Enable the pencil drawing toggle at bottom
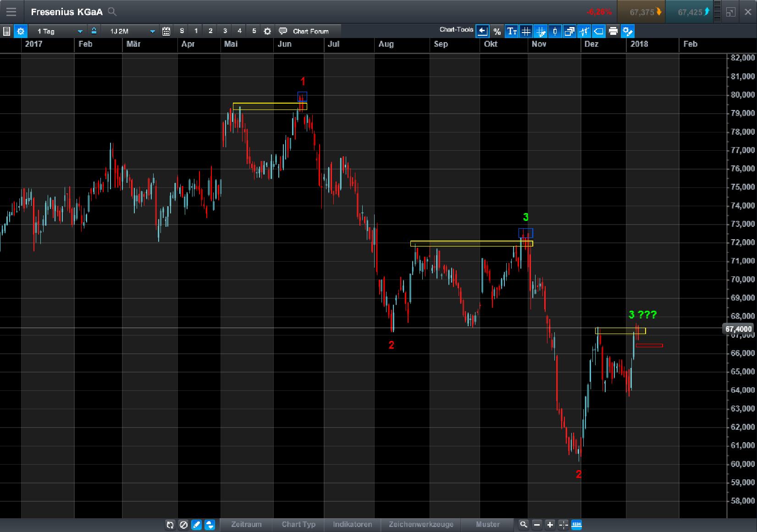 point(196,525)
